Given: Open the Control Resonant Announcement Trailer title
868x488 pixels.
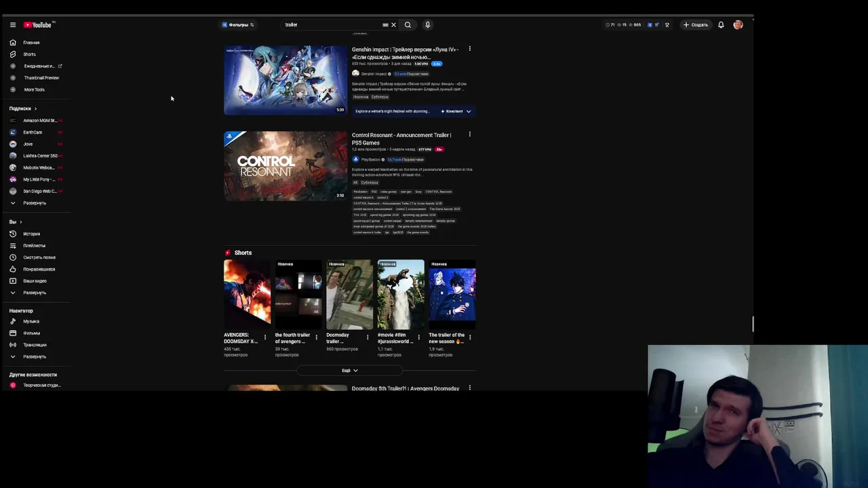Looking at the screenshot, I should pos(401,139).
